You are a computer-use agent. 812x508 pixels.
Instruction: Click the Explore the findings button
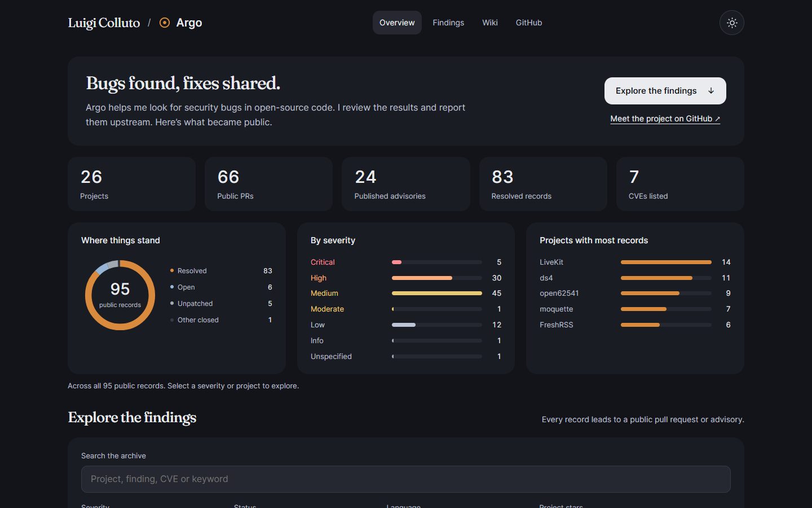coord(665,91)
